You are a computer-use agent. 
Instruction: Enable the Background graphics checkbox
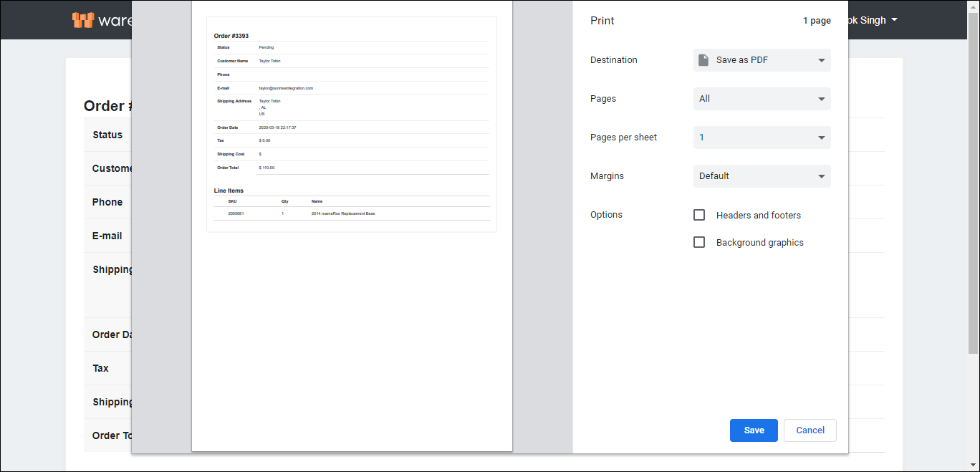(x=698, y=241)
